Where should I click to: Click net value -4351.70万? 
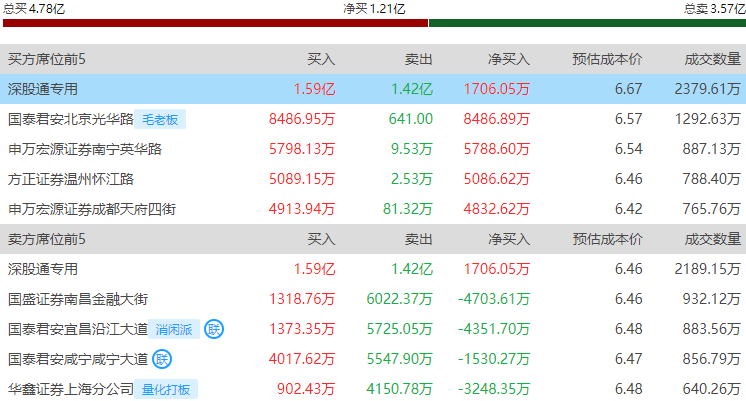(494, 329)
